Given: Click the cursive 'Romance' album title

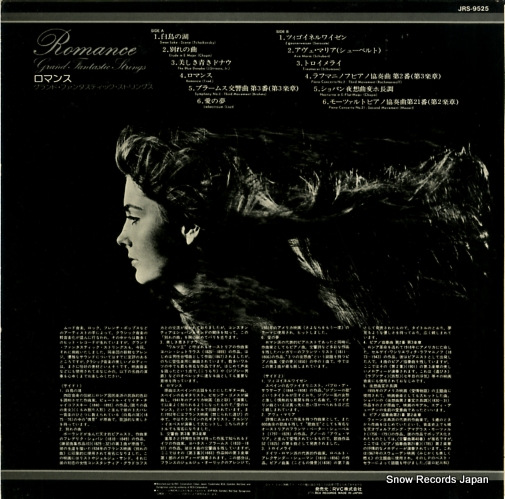Looking at the screenshot, I should 85,43.
